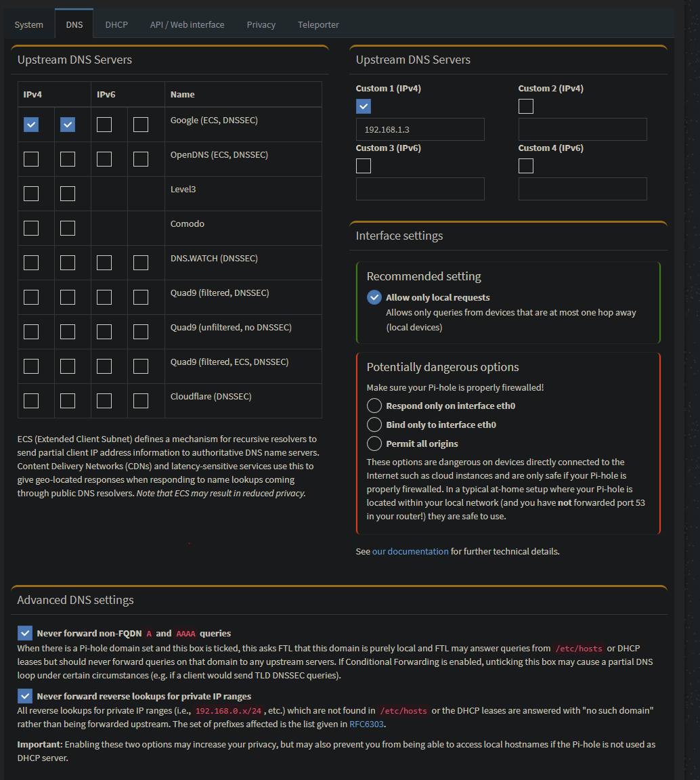Tick the Custom 3 (IPv6) checkbox
700x780 pixels.
364,166
